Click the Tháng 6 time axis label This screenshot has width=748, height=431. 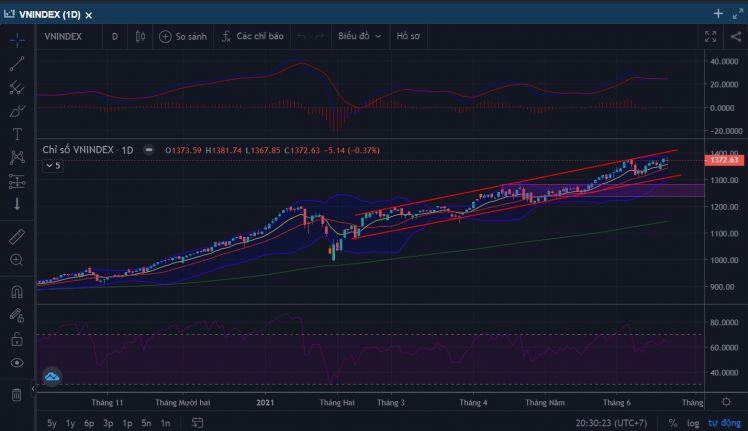(616, 402)
